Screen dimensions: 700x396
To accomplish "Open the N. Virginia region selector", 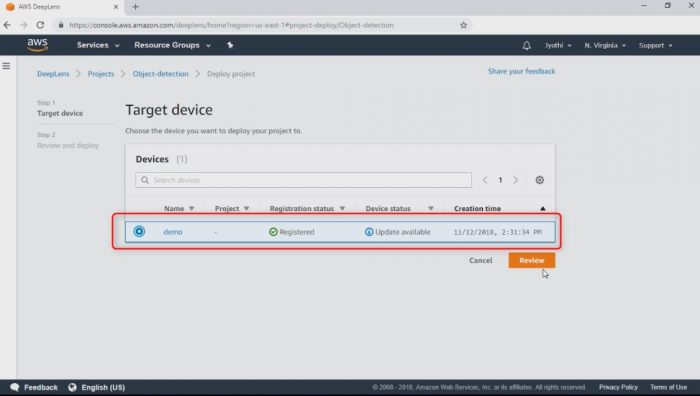I will (x=605, y=46).
